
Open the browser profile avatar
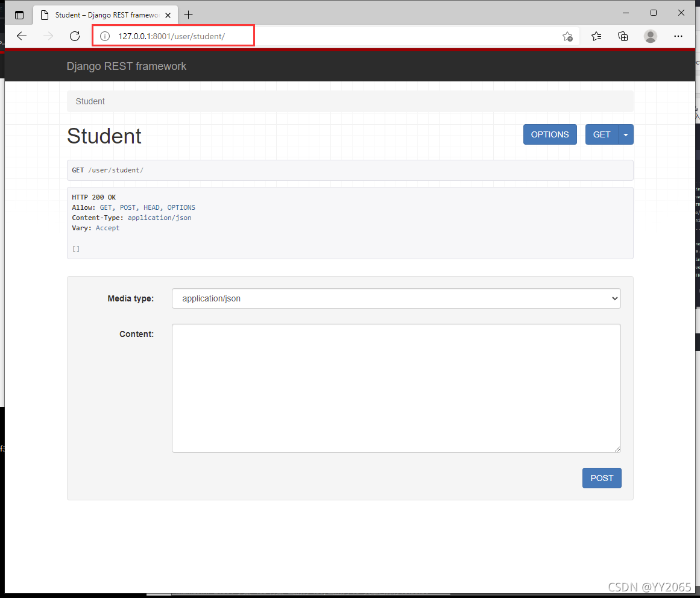[651, 36]
